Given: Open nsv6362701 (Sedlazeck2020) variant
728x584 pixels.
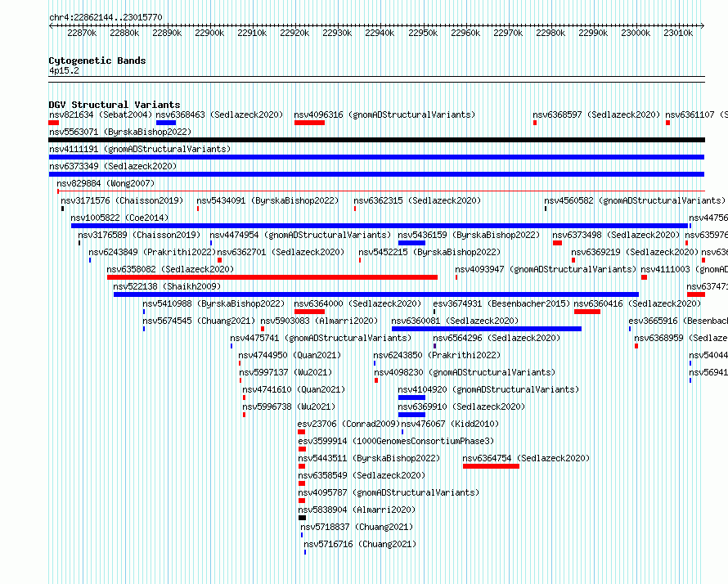Looking at the screenshot, I should pos(281,252).
